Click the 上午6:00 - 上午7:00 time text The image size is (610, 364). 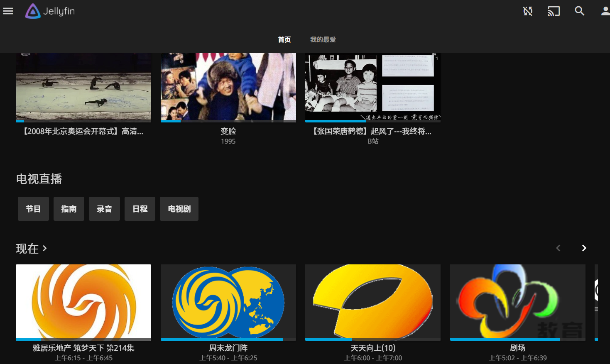click(373, 358)
